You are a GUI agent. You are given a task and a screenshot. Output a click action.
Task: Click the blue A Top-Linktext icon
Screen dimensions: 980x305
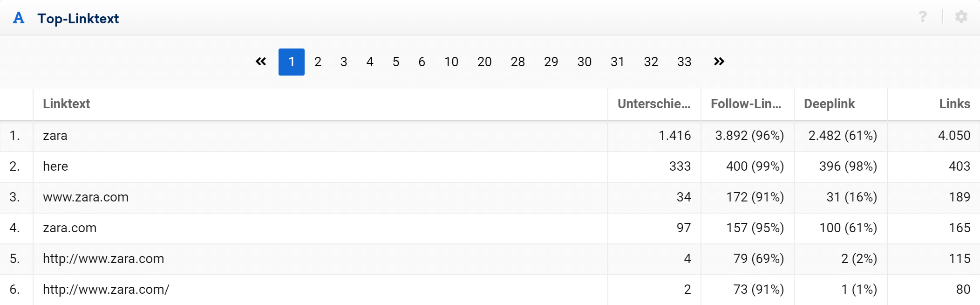point(19,18)
